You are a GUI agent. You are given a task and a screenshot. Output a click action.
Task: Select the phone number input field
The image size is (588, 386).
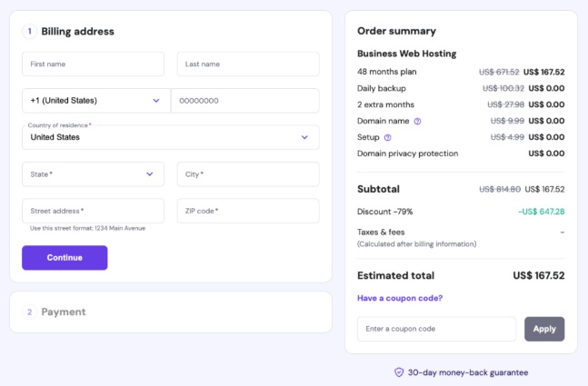tap(245, 101)
